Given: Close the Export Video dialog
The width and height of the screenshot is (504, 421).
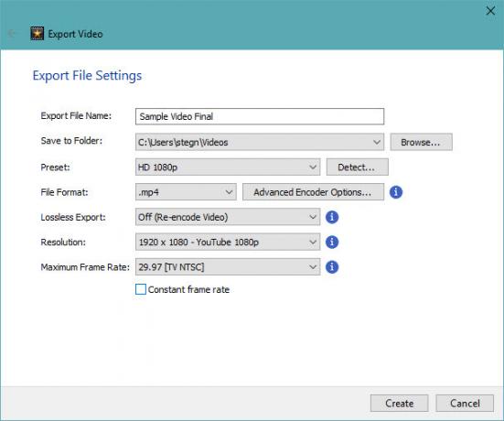Looking at the screenshot, I should [490, 11].
